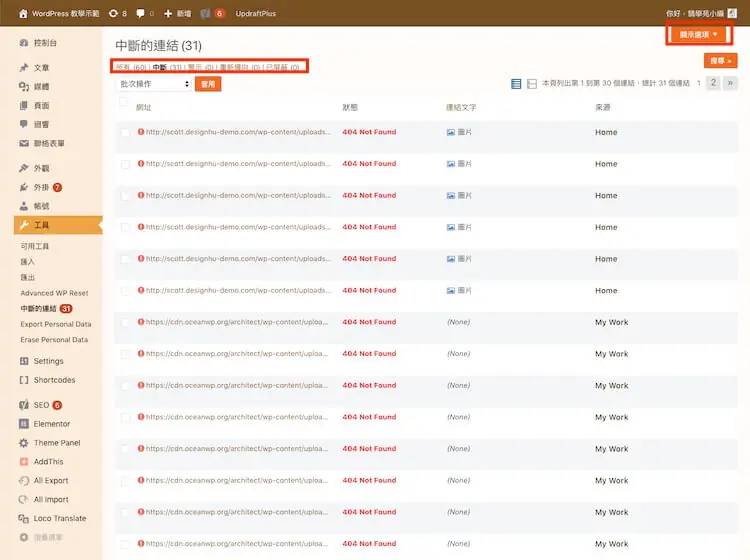
Task: Click the Yoast icon with badge 6
Action: (x=206, y=13)
